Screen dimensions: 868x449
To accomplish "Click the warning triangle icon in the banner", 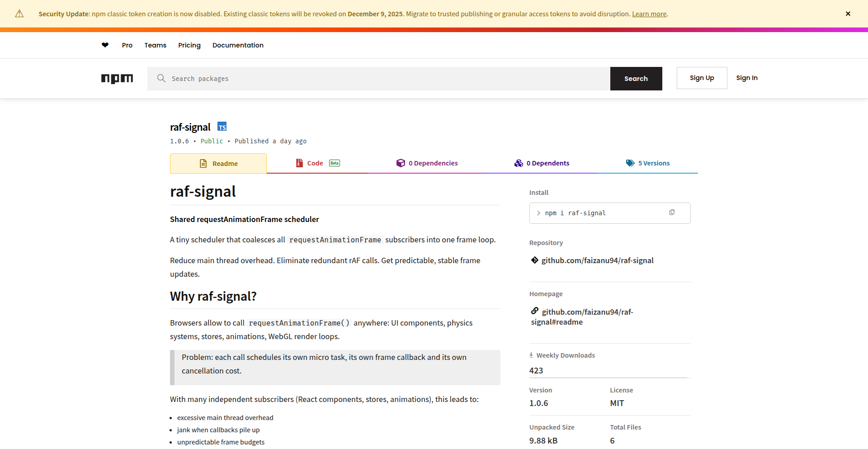I will click(x=19, y=14).
